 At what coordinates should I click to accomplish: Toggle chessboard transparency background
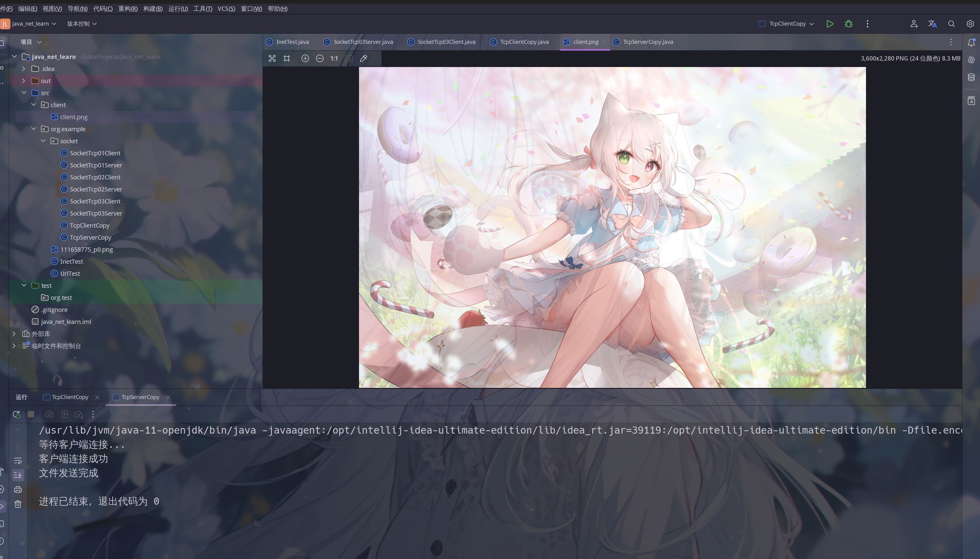(x=272, y=58)
